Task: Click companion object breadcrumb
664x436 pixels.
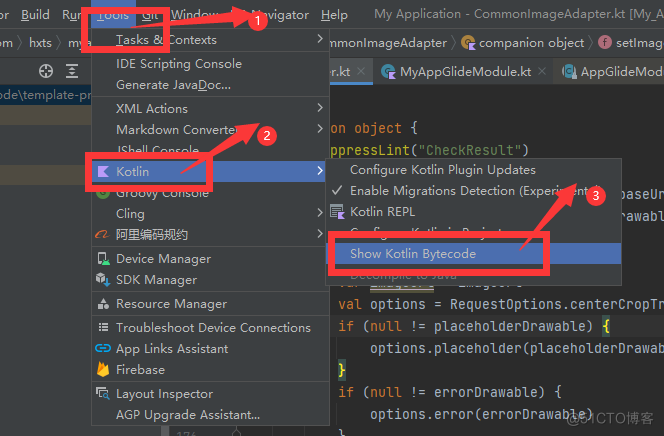Action: coord(531,43)
